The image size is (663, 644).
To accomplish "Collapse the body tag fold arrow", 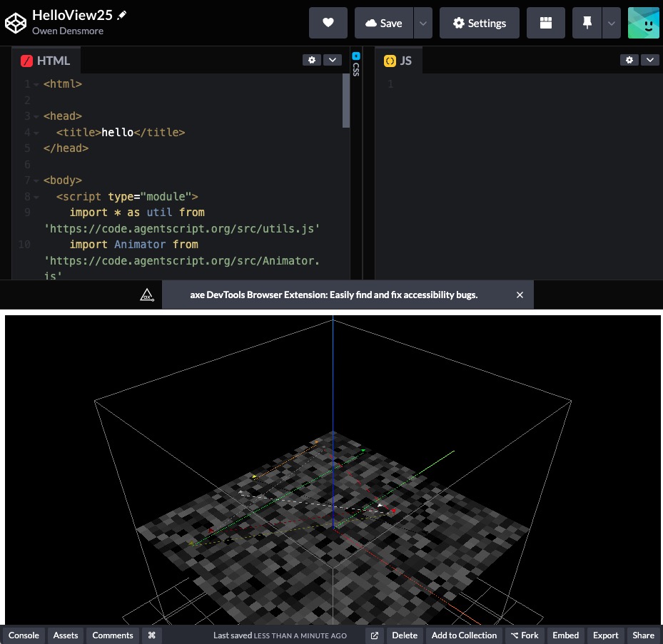I will pyautogui.click(x=36, y=181).
